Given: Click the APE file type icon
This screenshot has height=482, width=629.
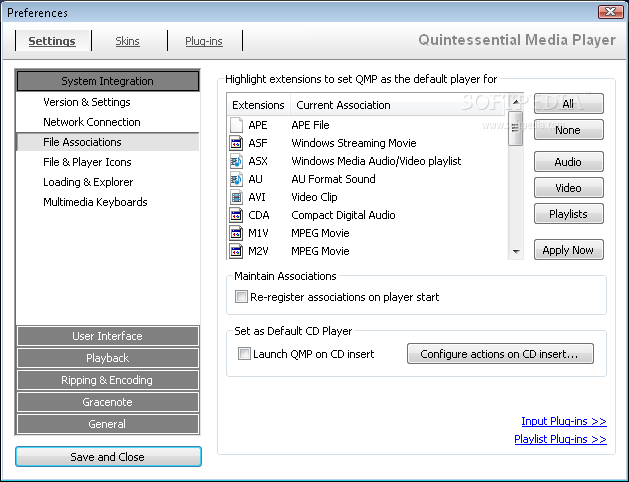Looking at the screenshot, I should tap(236, 125).
